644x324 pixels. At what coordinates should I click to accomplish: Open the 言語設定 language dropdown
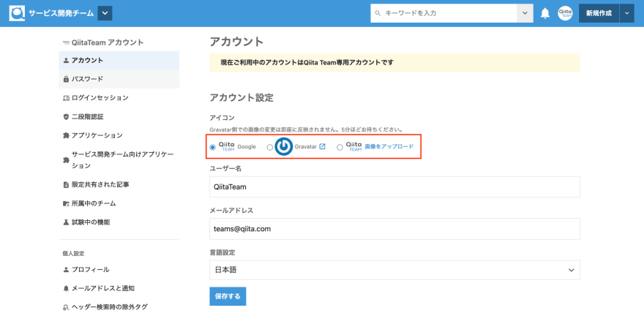[394, 270]
